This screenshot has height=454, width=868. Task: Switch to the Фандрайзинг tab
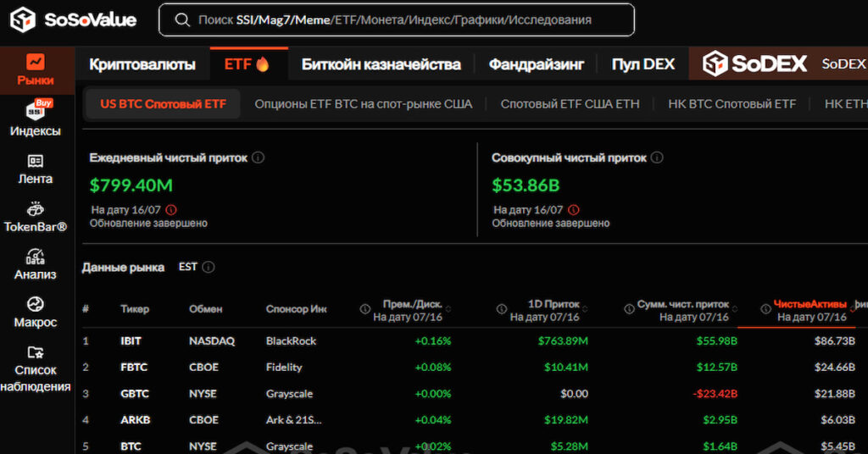536,64
